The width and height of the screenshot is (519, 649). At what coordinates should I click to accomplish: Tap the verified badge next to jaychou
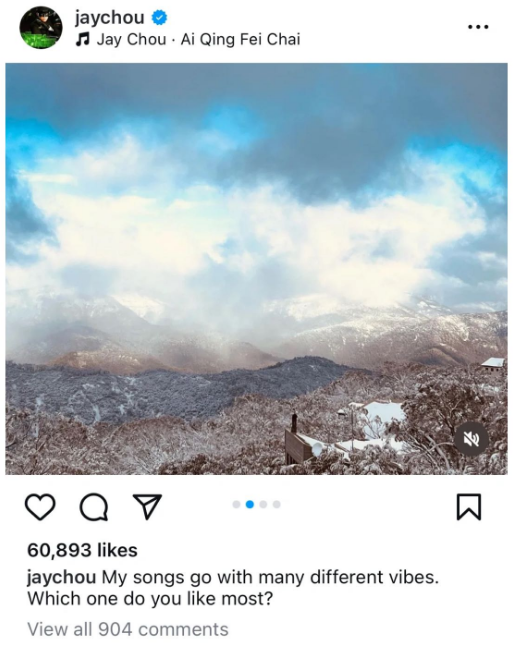159,17
